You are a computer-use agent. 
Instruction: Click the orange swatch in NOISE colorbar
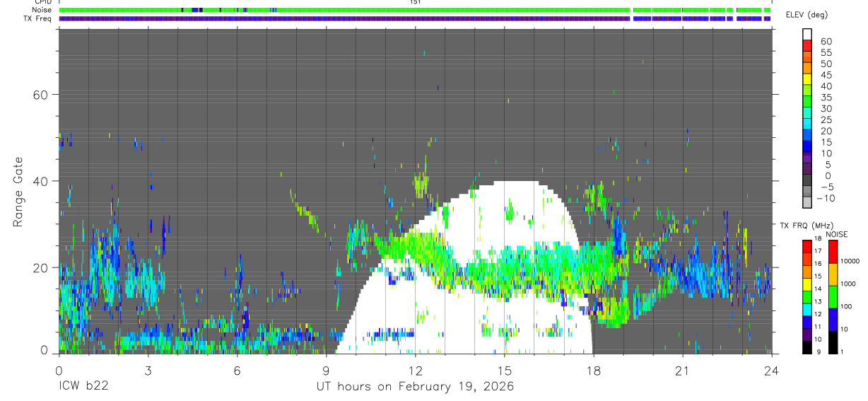coord(833,274)
